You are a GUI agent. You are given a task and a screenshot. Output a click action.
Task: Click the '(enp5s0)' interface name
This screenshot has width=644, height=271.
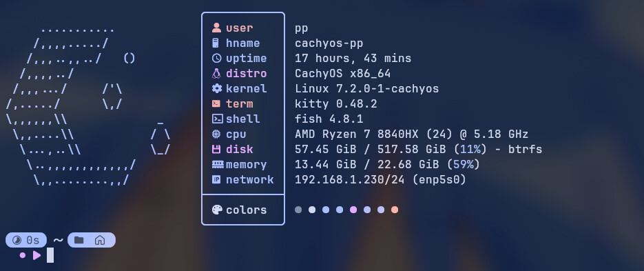[x=439, y=180]
